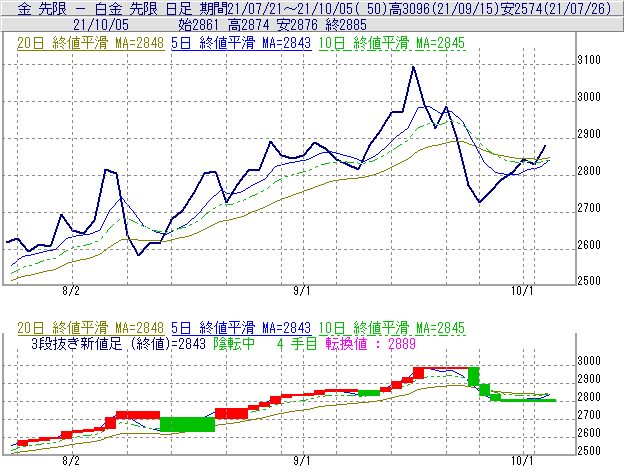Click the 3000 axis label on lower chart
This screenshot has height=475, width=624.
pos(589,361)
